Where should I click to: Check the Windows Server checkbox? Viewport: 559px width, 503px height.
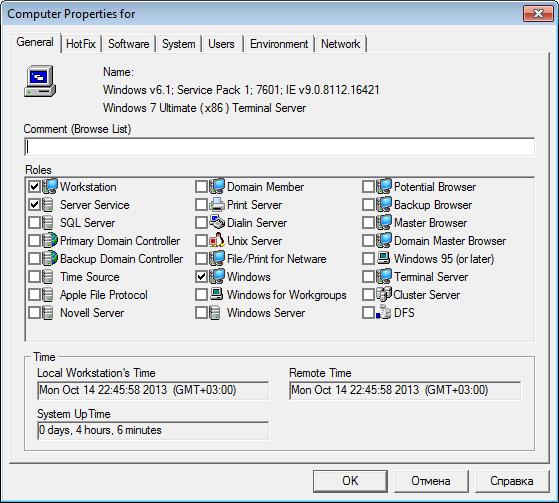coord(201,313)
